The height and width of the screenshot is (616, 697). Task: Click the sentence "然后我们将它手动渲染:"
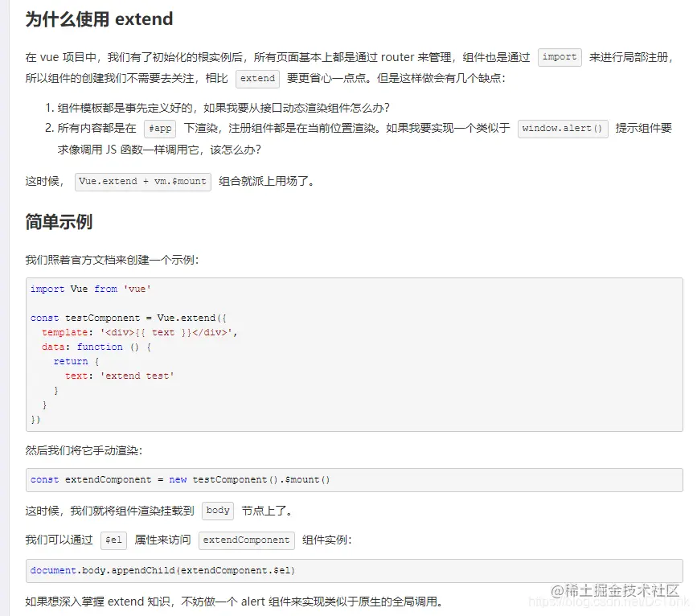84,450
